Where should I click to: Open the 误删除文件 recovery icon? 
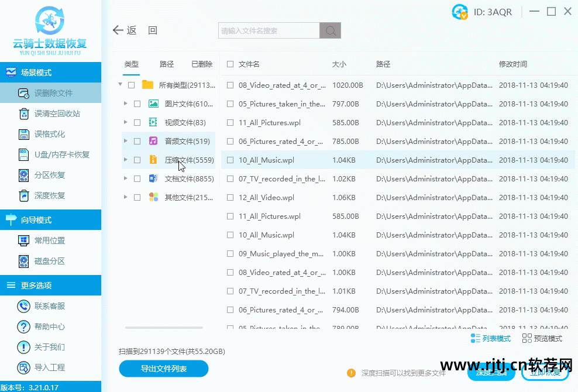[23, 93]
